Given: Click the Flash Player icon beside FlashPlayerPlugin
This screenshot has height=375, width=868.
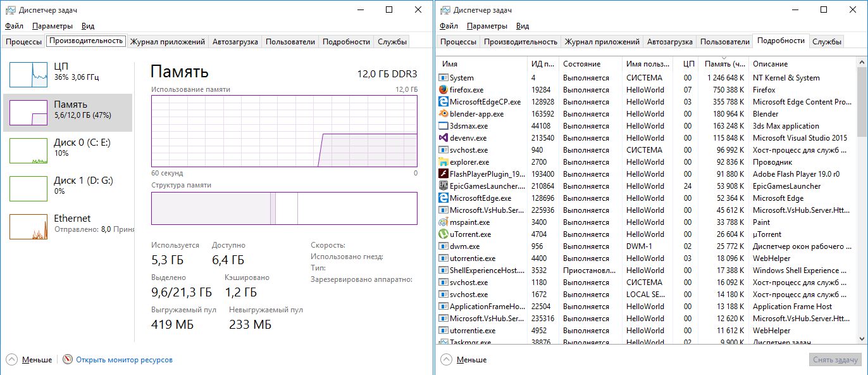Looking at the screenshot, I should 443,174.
